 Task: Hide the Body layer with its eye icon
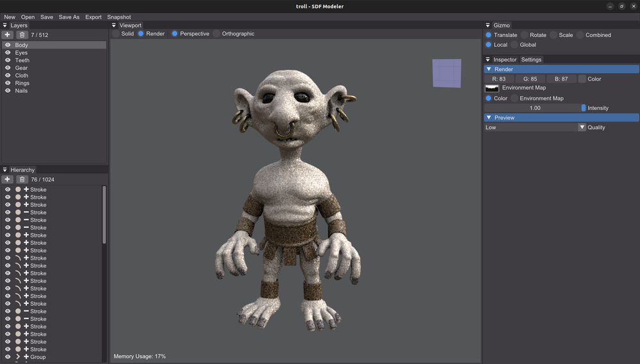coord(8,45)
